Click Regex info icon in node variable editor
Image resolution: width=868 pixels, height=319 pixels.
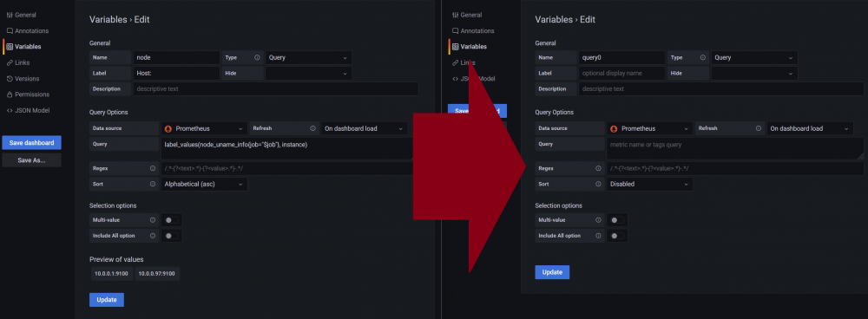(152, 168)
